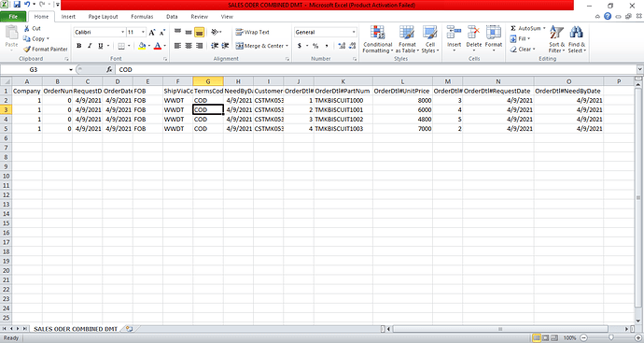Open Sort & Filter tool
This screenshot has height=343, width=644.
tap(556, 39)
